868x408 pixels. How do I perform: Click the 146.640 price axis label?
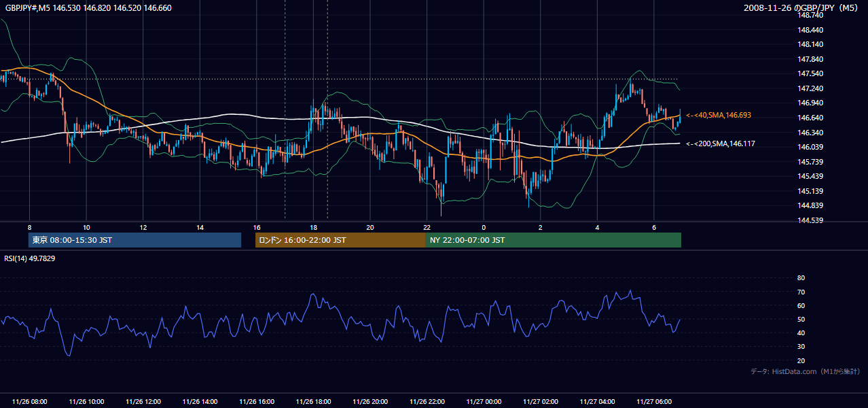tap(809, 118)
